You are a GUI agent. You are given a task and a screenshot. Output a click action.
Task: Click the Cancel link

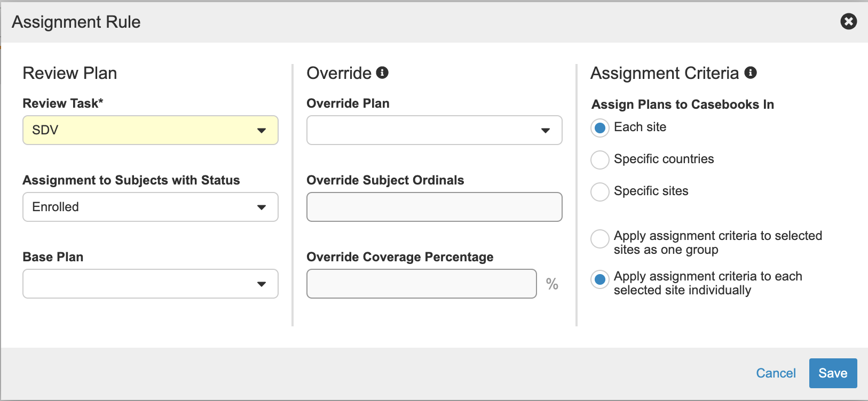[x=776, y=373]
